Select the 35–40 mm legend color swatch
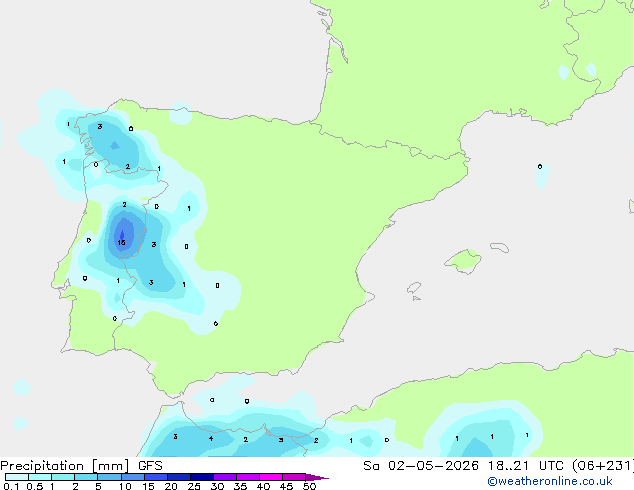The width and height of the screenshot is (634, 490). (x=248, y=477)
